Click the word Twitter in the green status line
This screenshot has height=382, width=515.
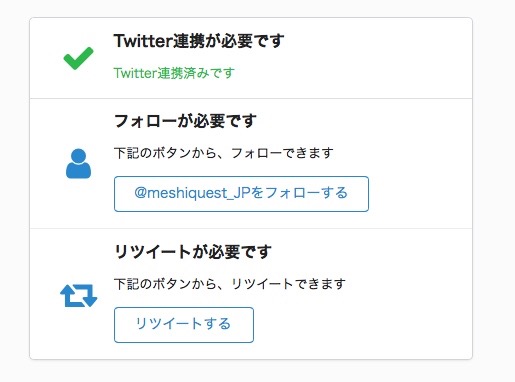135,73
